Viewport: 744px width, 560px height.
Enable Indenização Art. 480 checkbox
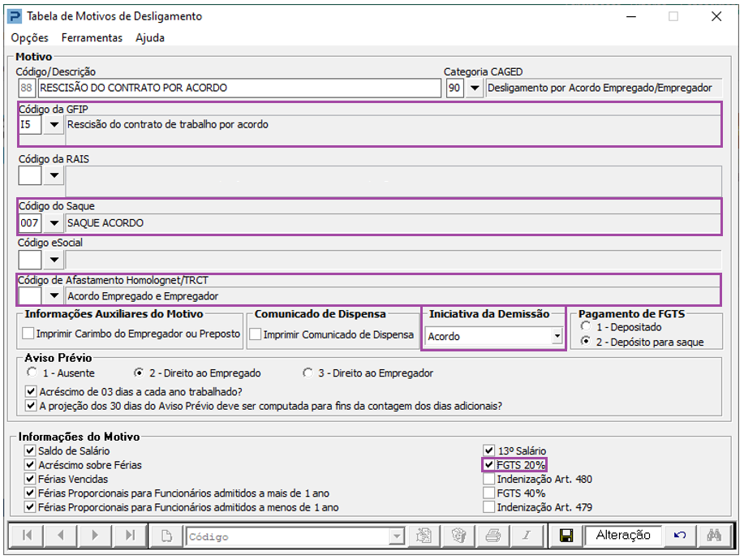click(488, 479)
